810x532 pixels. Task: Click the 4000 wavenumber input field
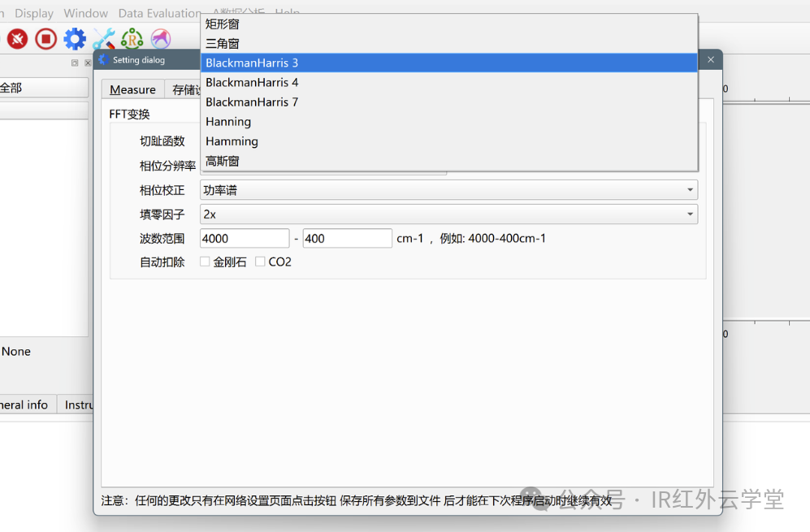243,237
